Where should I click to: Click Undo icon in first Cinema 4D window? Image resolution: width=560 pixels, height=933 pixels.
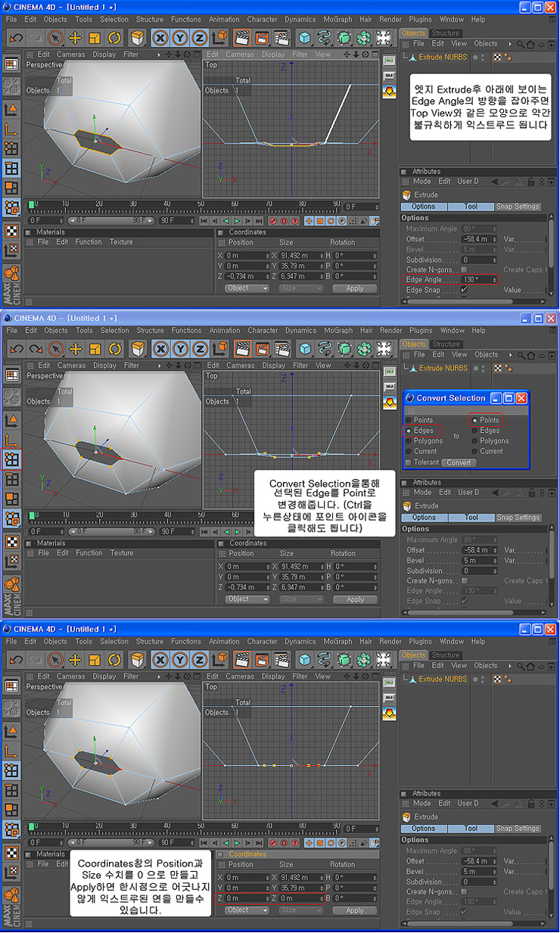point(16,37)
